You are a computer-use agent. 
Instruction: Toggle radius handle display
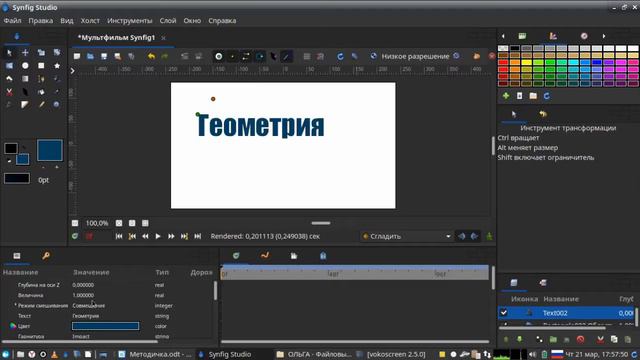point(260,56)
